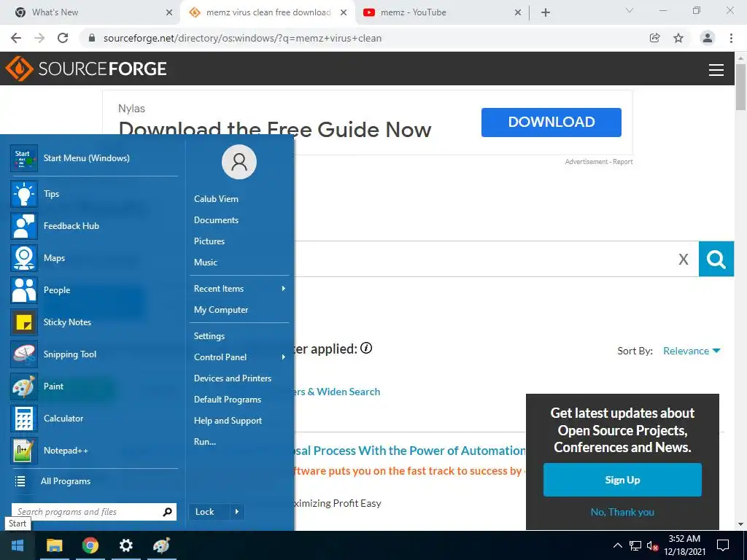The height and width of the screenshot is (560, 747).
Task: Open Chrome tab search dropdown
Action: click(630, 10)
